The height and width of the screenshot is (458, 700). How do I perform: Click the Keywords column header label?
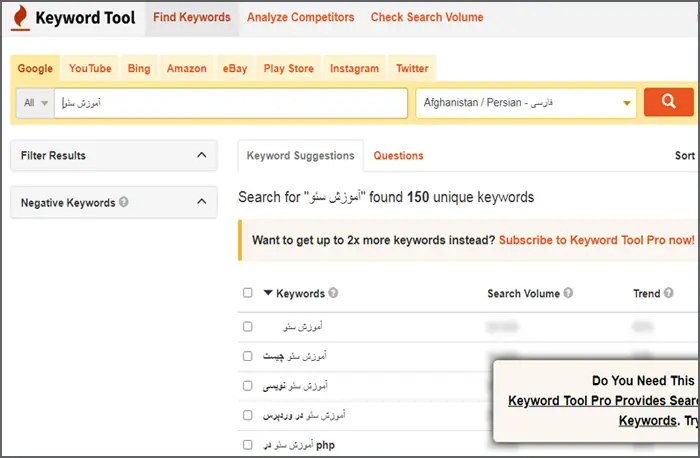coord(300,293)
